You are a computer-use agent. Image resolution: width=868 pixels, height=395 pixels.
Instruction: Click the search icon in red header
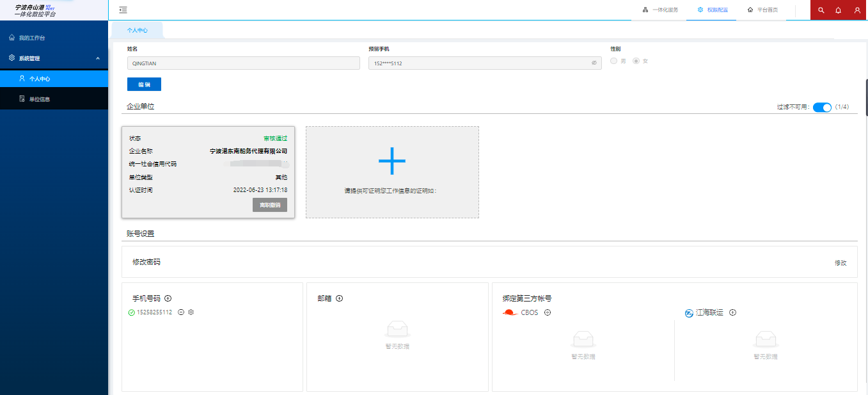pos(821,10)
